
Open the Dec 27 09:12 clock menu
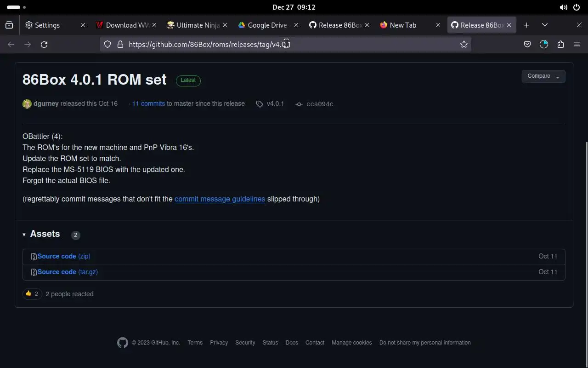294,7
